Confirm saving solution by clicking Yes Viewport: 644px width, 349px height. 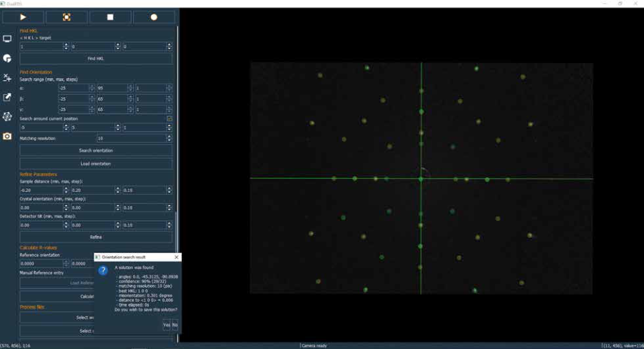[x=166, y=325]
